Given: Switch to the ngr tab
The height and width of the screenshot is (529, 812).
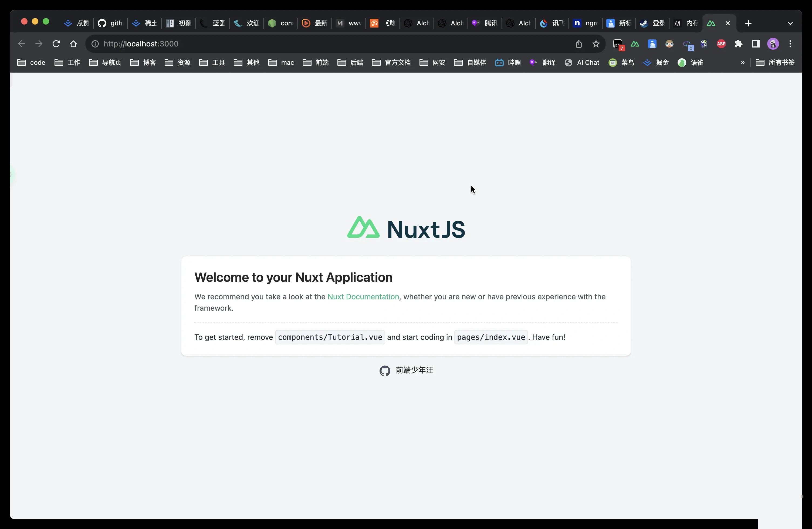Looking at the screenshot, I should tap(586, 23).
